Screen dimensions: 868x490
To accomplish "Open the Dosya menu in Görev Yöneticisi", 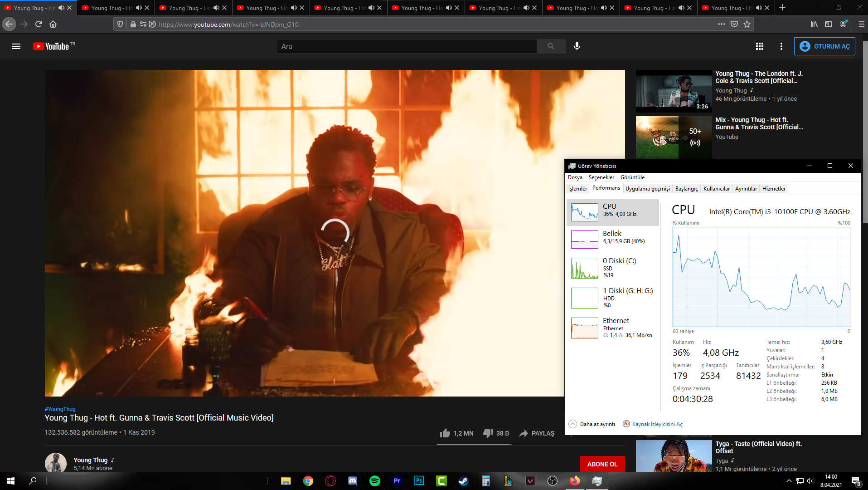I will click(x=575, y=177).
